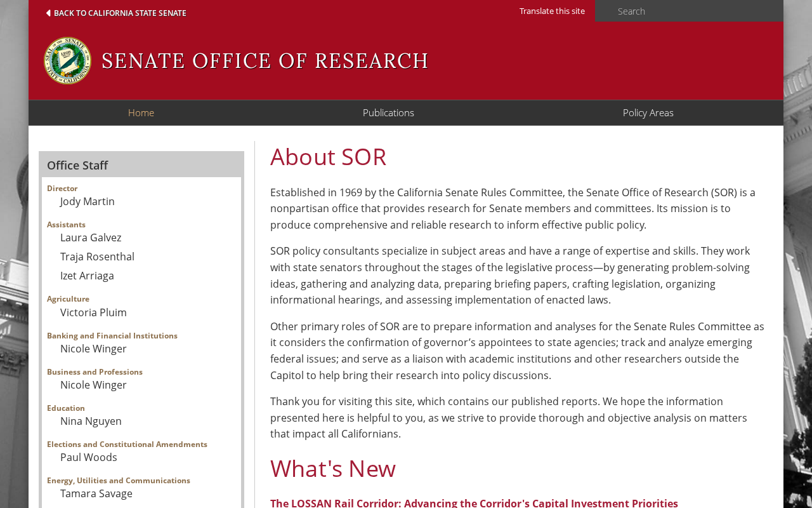Select staff member Traja Rosenthal
The image size is (812, 508).
coord(97,257)
